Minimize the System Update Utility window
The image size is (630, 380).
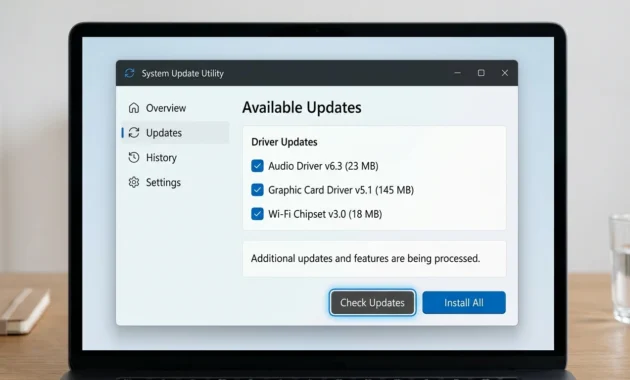point(458,73)
